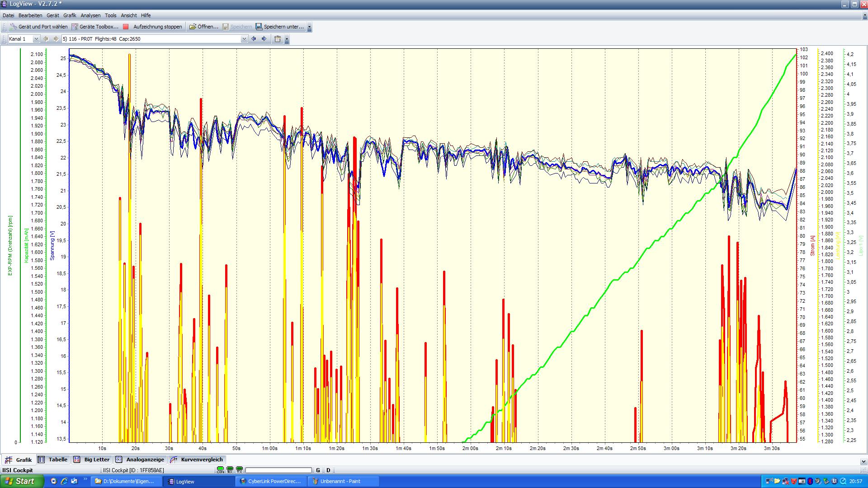Expand the main toolbar overflow arrow
868x488 pixels.
click(x=309, y=27)
